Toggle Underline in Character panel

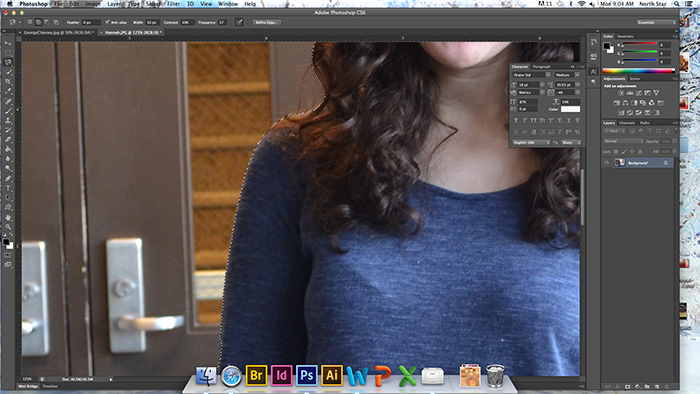[x=568, y=120]
